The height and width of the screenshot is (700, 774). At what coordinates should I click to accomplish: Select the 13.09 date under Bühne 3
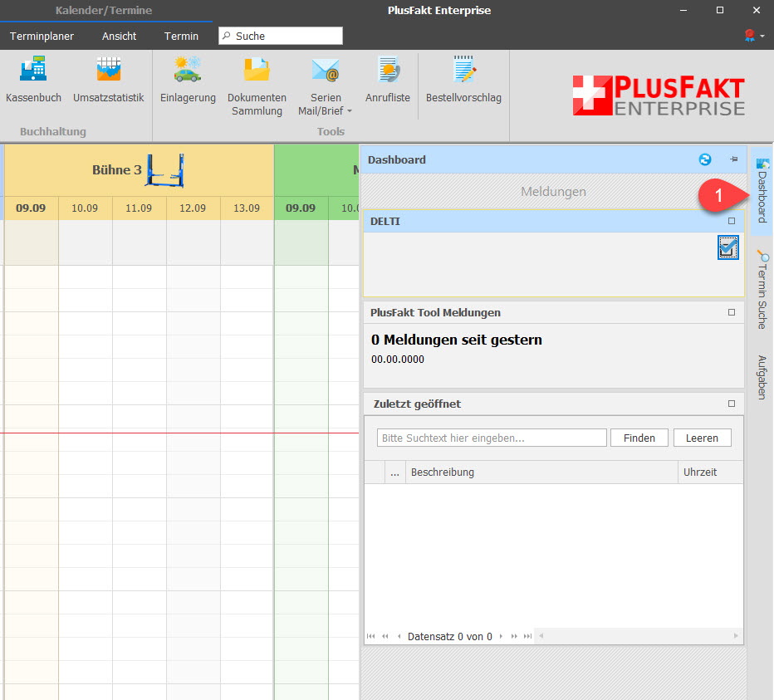pyautogui.click(x=247, y=208)
